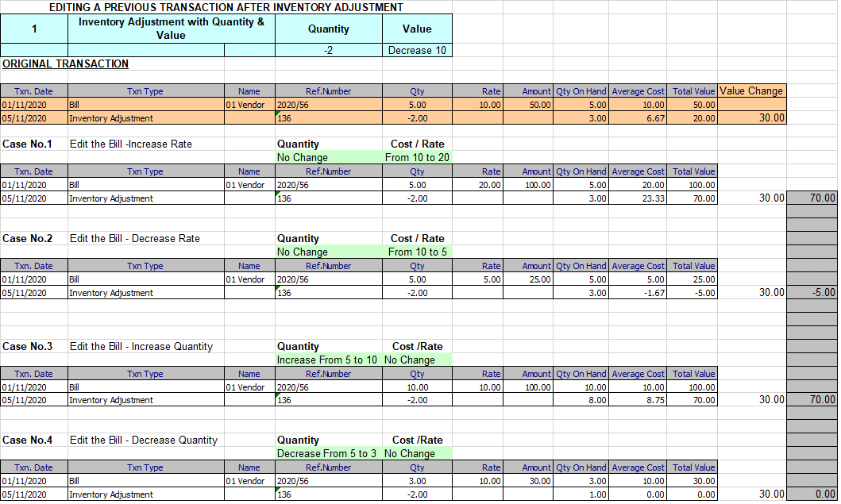Select the 'Decrease From 5 to 3' cell

[x=328, y=454]
